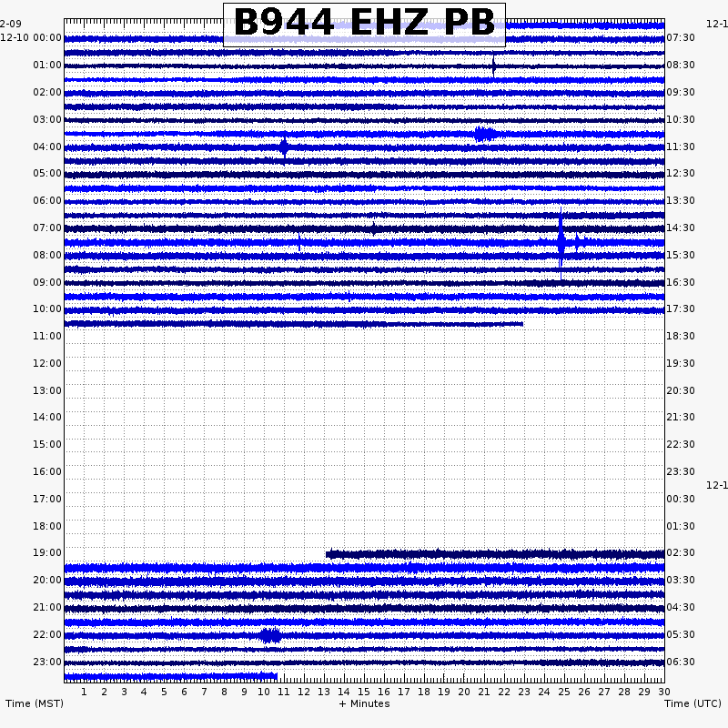The height and width of the screenshot is (728, 728).
Task: Click the "11:00" MST time label
Action: click(47, 336)
